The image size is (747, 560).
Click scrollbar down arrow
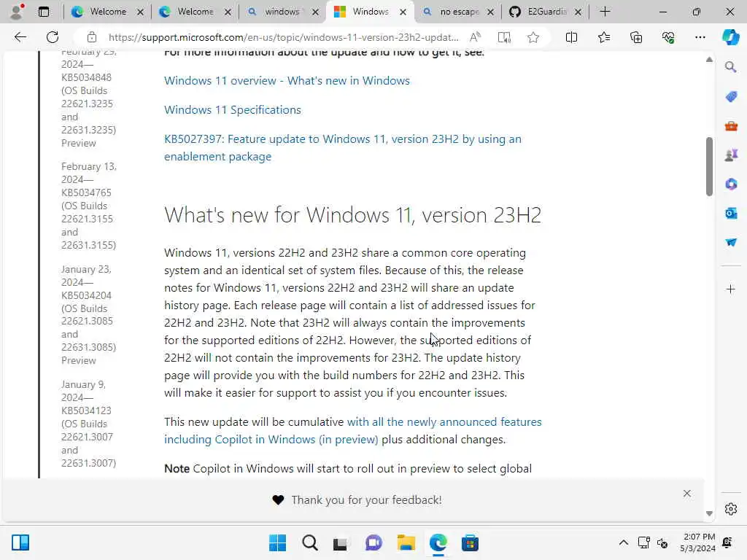pos(709,513)
